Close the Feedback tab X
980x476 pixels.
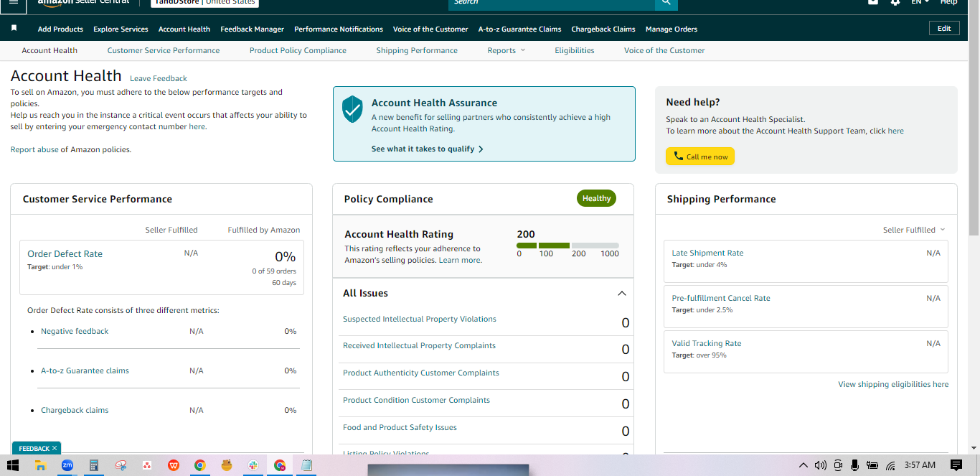(x=55, y=448)
